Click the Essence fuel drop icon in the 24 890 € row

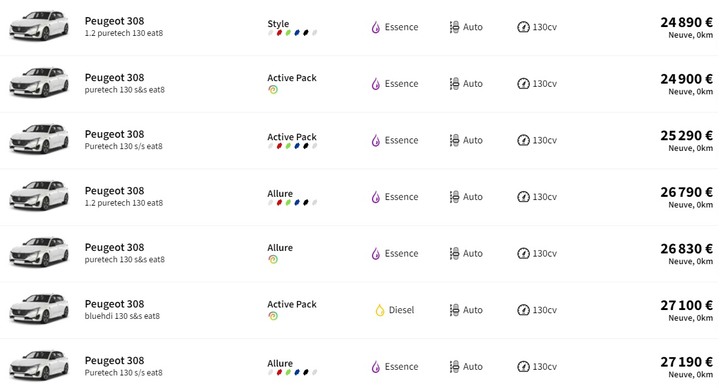pyautogui.click(x=376, y=27)
